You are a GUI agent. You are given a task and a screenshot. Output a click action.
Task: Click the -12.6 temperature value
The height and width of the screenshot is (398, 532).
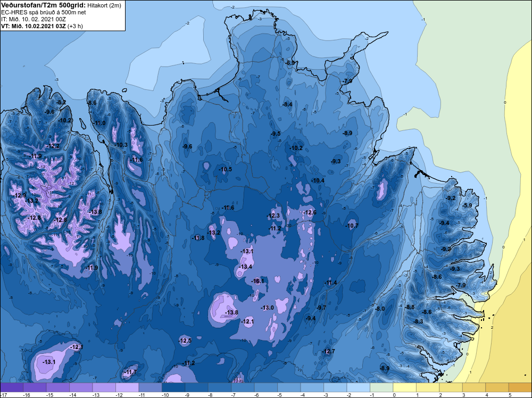310,212
